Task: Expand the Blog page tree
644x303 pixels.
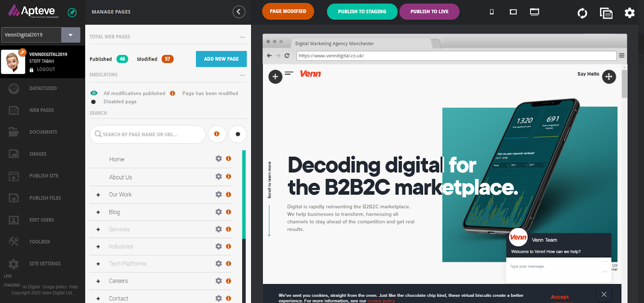Action: 98,212
